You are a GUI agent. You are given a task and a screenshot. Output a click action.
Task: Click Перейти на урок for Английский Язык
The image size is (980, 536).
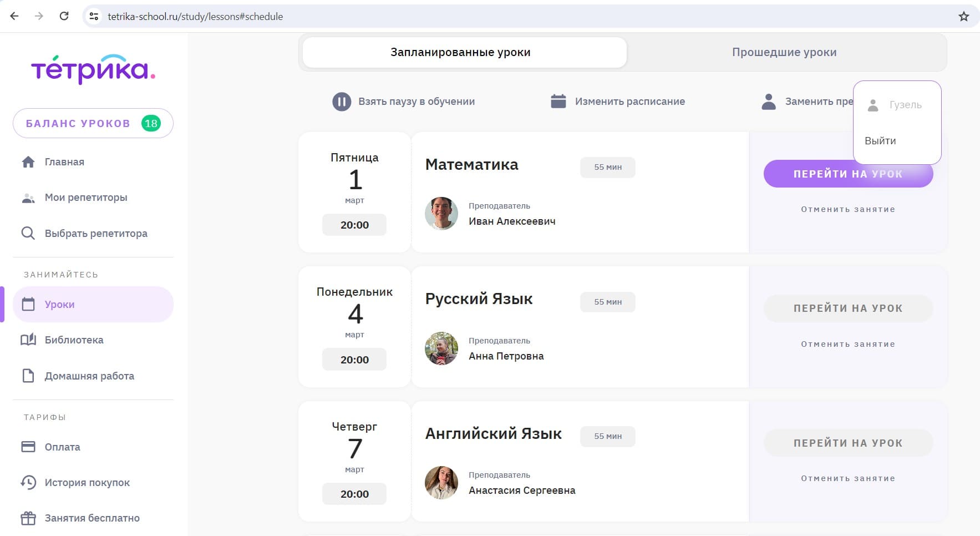tap(848, 443)
